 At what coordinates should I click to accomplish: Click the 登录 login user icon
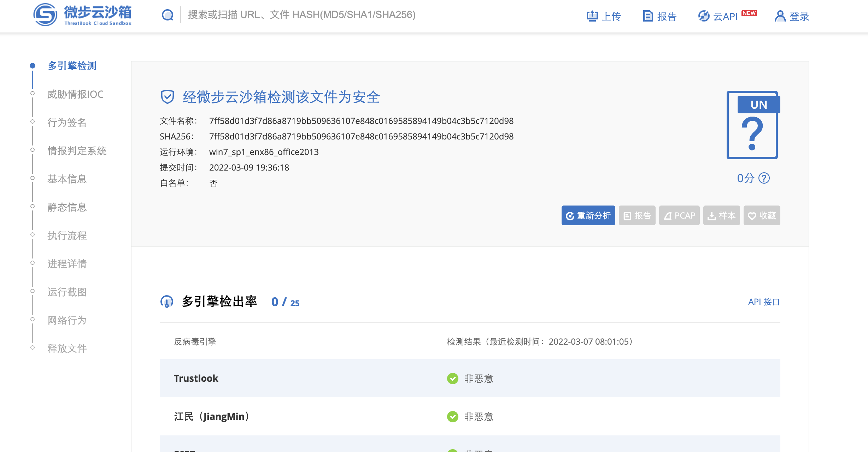(780, 16)
